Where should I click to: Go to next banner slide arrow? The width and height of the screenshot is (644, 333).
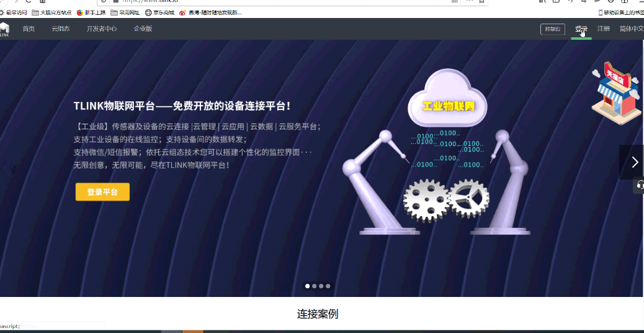(x=635, y=162)
